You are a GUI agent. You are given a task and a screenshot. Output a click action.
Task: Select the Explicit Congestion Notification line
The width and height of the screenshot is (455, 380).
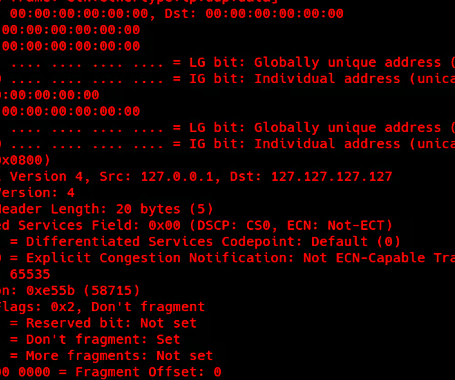227,258
